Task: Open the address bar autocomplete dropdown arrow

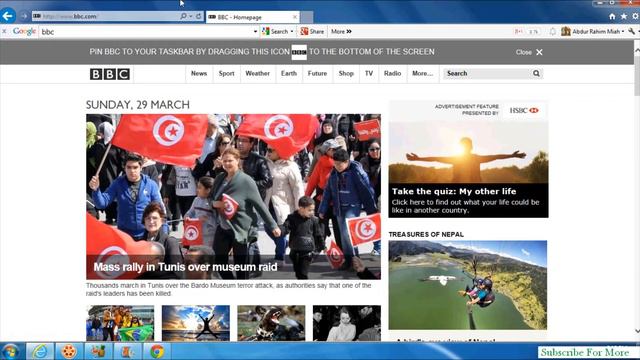Action: click(x=191, y=16)
